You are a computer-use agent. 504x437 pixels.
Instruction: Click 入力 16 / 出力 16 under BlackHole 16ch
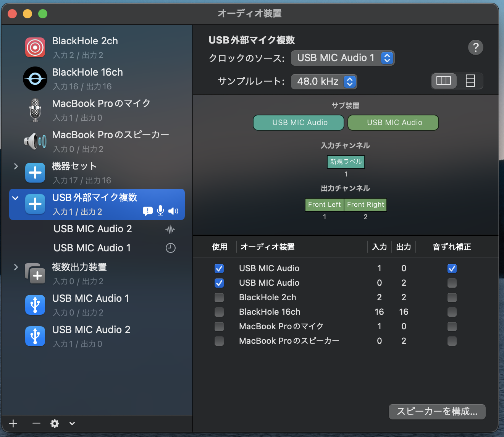[x=82, y=87]
